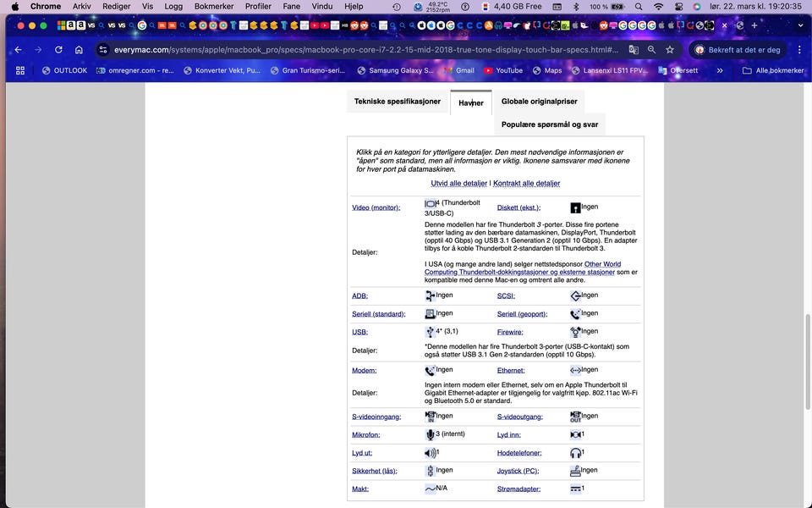Click the power adapter icon in Strømadapter row
This screenshot has height=508, width=812.
(x=575, y=489)
